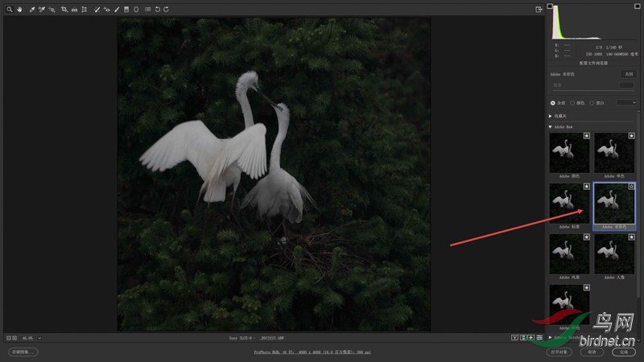
Task: Click the profile amount slider under Adobe 非彩色
Action: click(593, 90)
